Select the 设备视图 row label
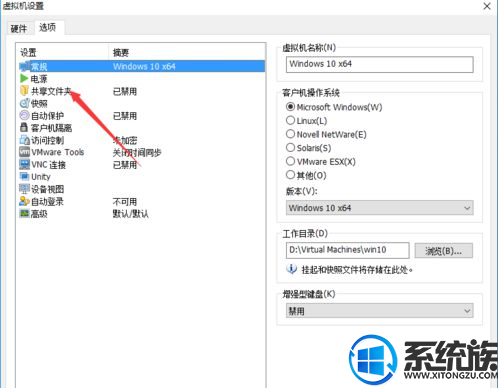The width and height of the screenshot is (498, 388). pos(47,189)
